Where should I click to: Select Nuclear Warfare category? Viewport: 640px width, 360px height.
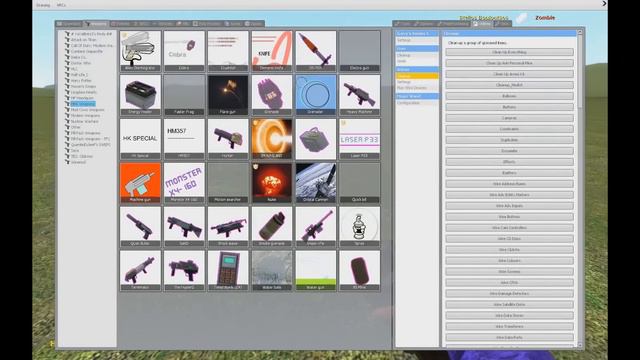[x=84, y=121]
